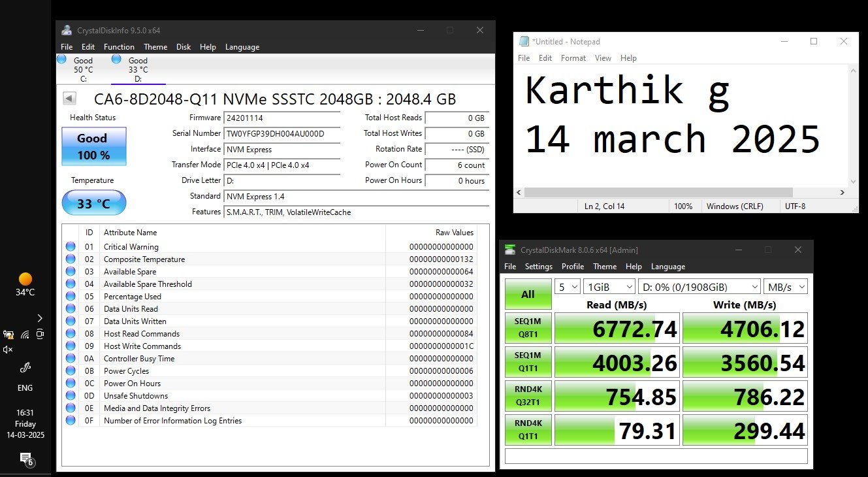Open the Language menu in CrystalDiskInfo
This screenshot has width=868, height=477.
[242, 47]
